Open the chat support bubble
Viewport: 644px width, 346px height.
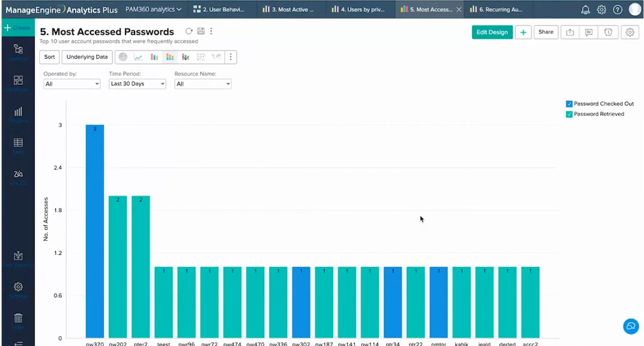[631, 326]
